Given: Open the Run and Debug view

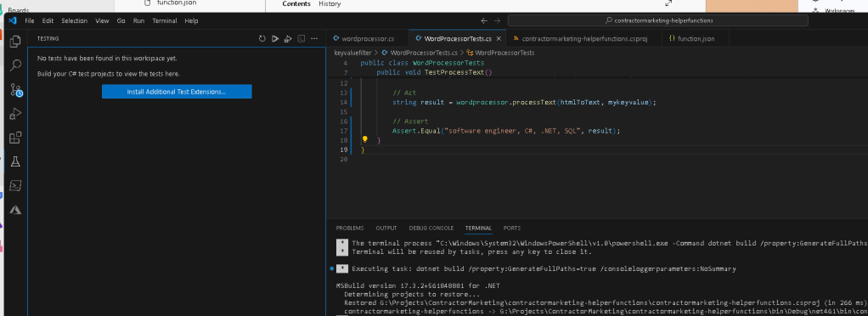Looking at the screenshot, I should [x=15, y=114].
